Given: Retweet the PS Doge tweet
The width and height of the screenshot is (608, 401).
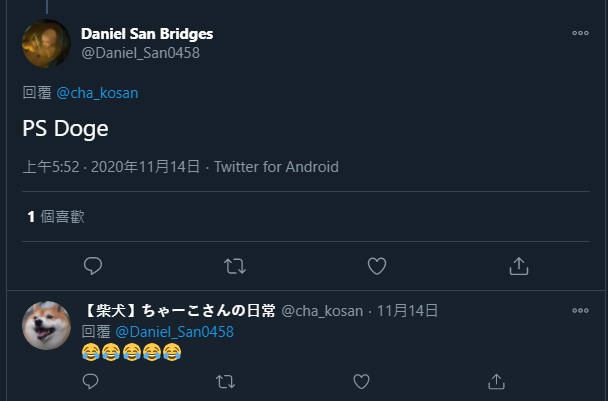Looking at the screenshot, I should 235,266.
